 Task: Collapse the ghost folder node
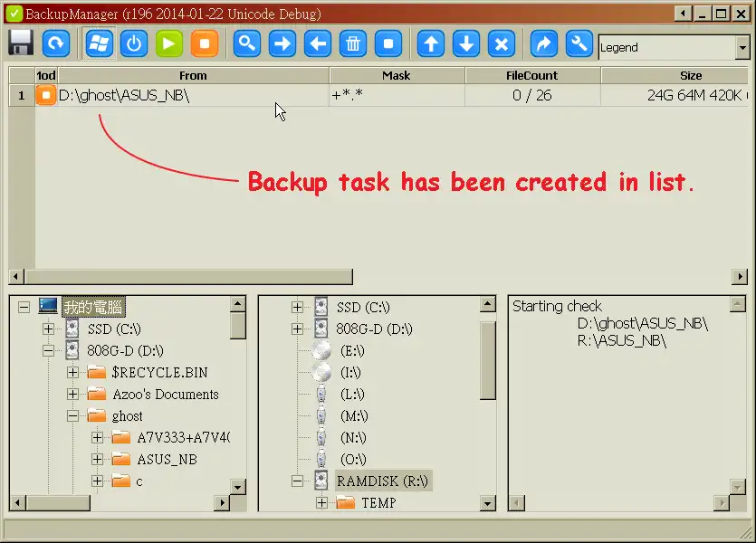pos(72,415)
